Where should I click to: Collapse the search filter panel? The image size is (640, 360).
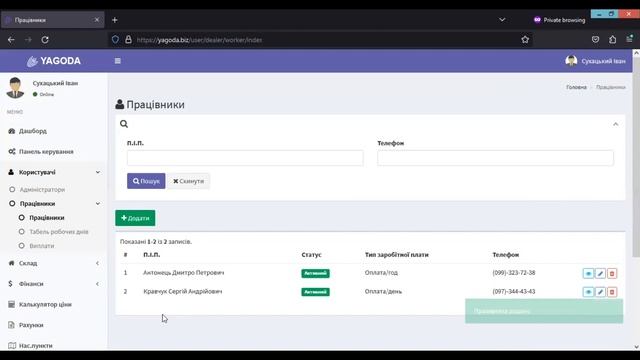pos(616,124)
